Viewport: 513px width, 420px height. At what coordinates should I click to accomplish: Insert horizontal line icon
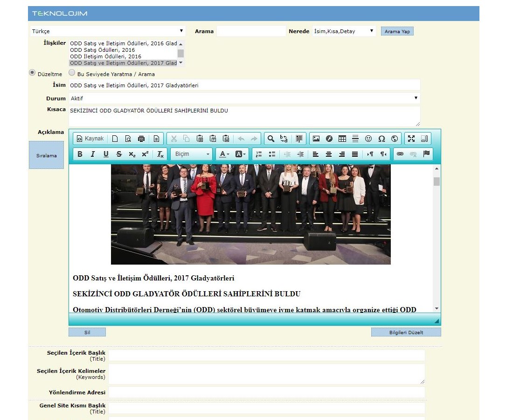coord(355,139)
